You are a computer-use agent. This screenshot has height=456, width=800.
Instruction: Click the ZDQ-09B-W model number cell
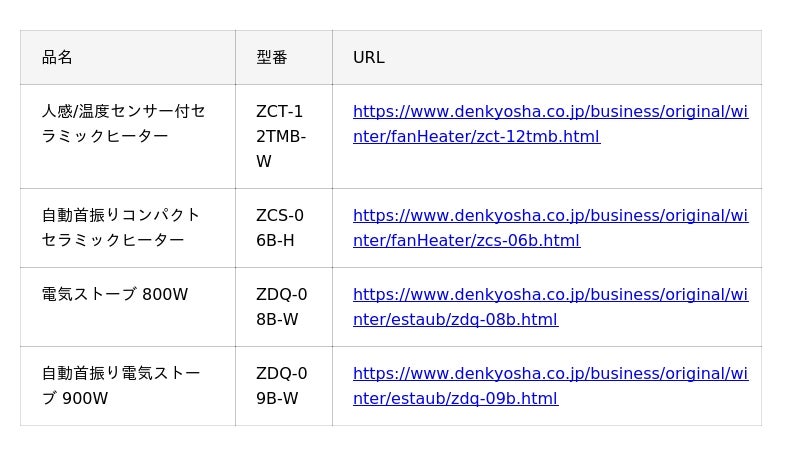click(281, 386)
